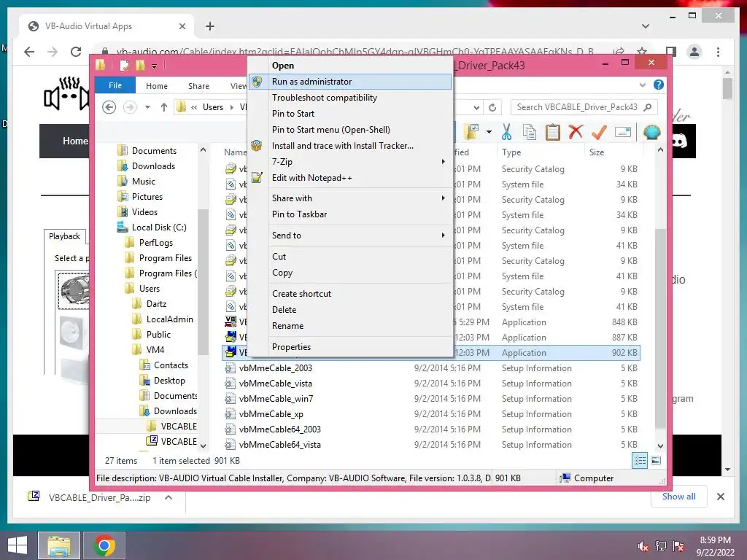Click the Explorer Help question mark icon
The height and width of the screenshot is (560, 747).
pyautogui.click(x=659, y=85)
